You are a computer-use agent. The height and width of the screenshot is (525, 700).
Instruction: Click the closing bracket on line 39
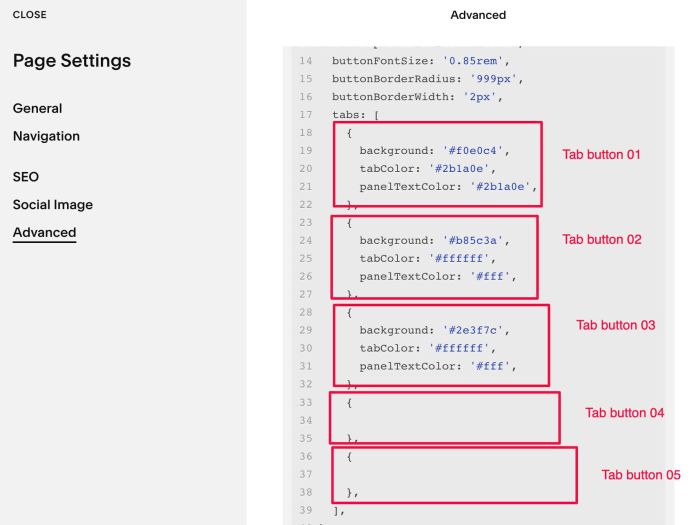337,510
